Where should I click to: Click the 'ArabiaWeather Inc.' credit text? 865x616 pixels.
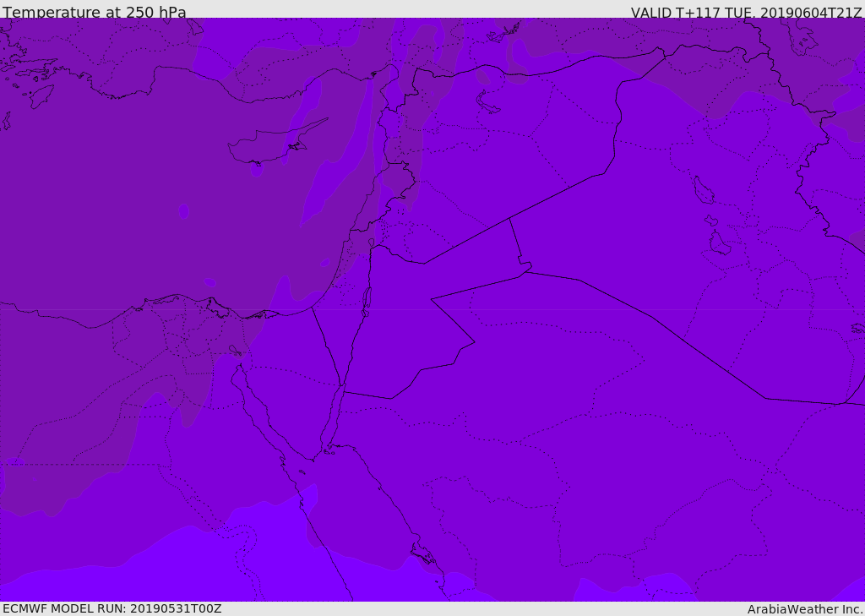click(805, 609)
